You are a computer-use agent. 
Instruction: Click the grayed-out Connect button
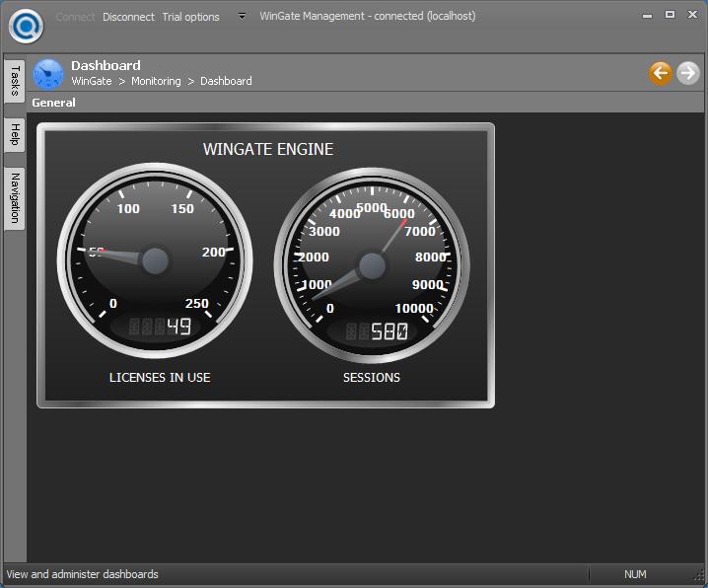coord(75,17)
